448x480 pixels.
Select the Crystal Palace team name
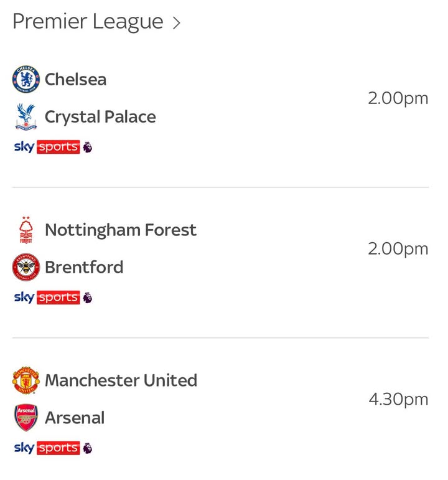click(100, 117)
